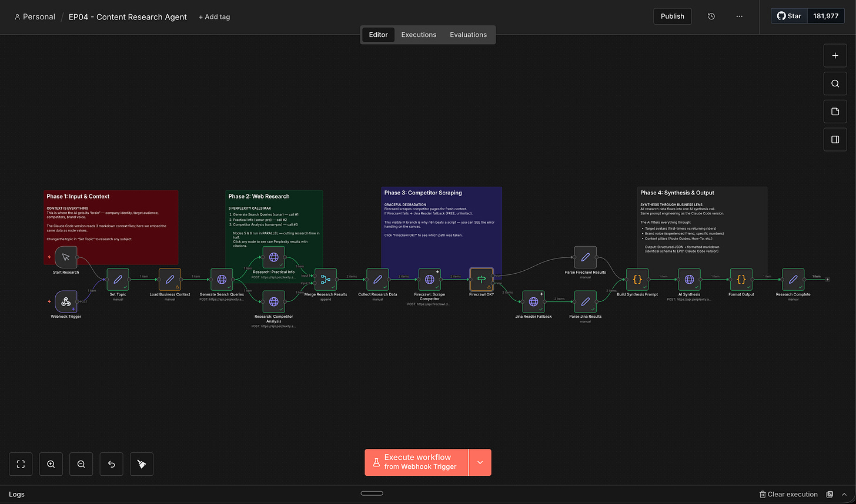This screenshot has width=856, height=504.
Task: Open the Generate Search Queries HTTP node
Action: [222, 280]
